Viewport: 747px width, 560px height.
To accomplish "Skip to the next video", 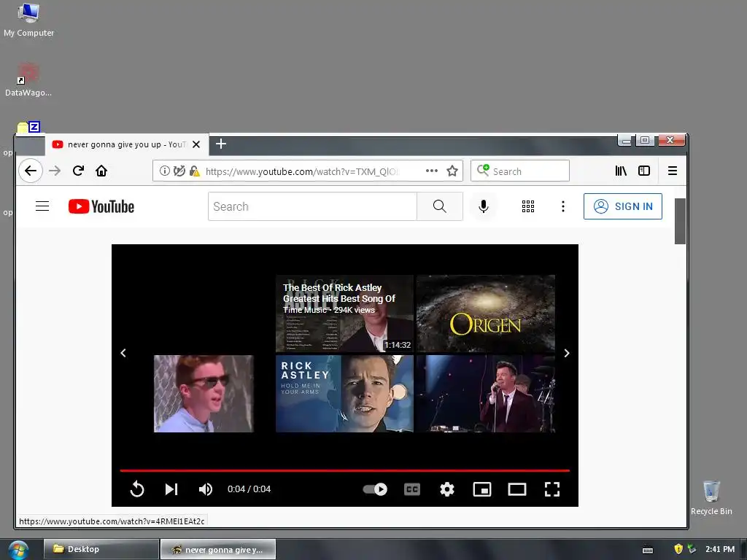I will (171, 489).
